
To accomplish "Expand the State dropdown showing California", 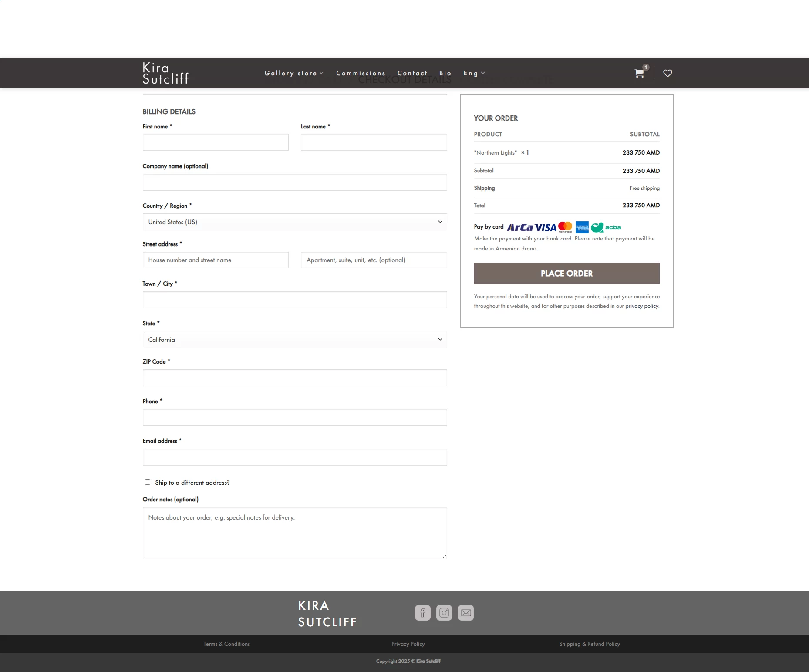I will [294, 340].
